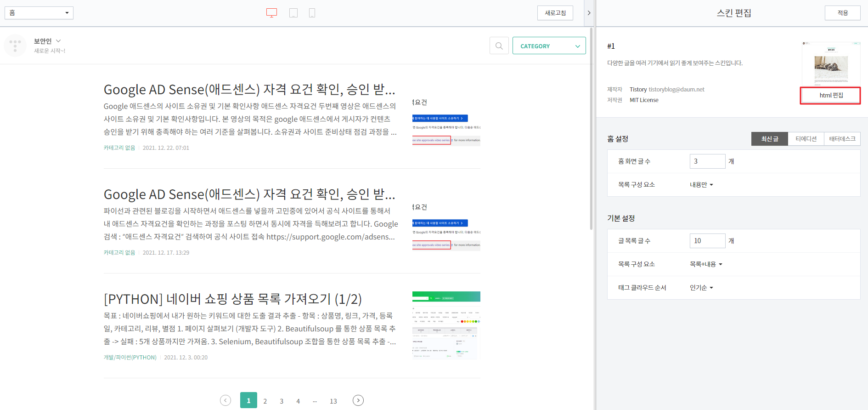The image size is (868, 410).
Task: Switch preview to desktop monitor view
Action: [271, 13]
